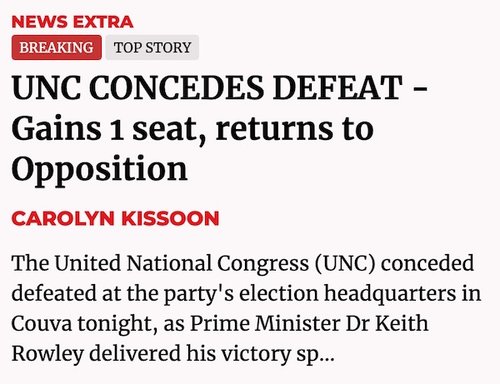Click 'Prime Minister Dr Keith' in excerpt
This screenshot has height=384, width=500.
pyautogui.click(x=309, y=323)
